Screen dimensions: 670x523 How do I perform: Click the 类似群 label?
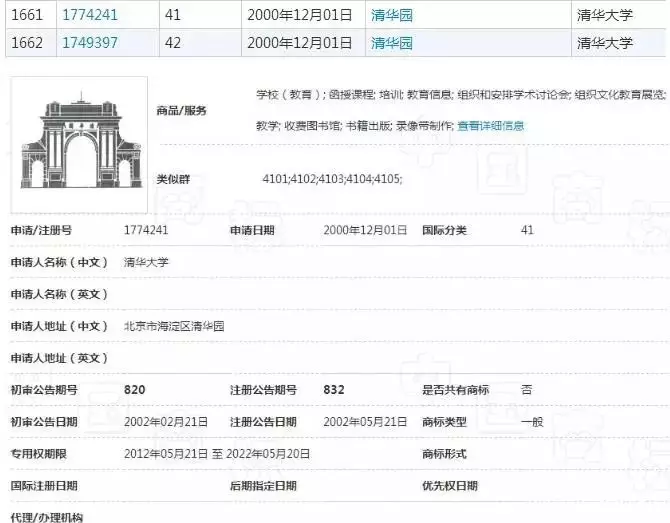[173, 179]
